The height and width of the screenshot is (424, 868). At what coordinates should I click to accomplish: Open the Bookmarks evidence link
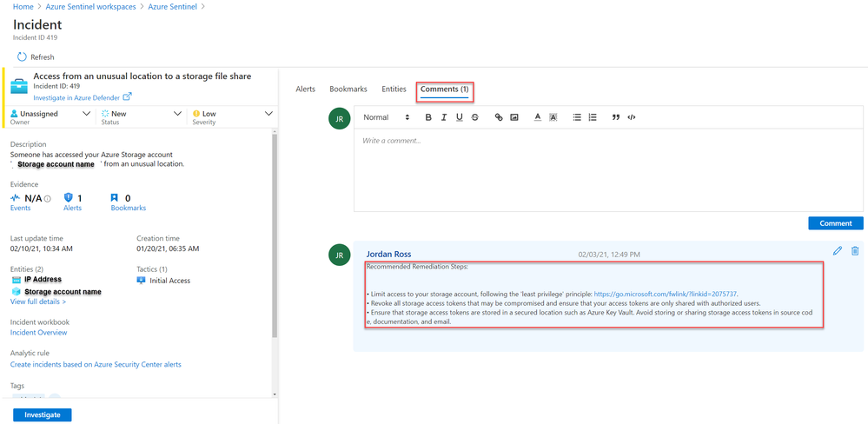coord(129,209)
